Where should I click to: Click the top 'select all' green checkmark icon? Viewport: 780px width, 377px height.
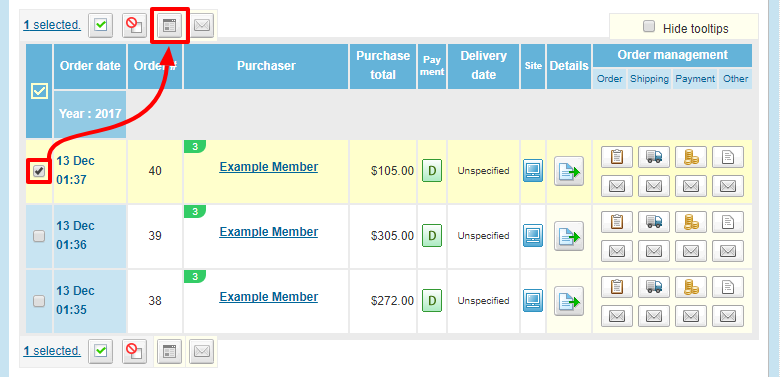[x=101, y=25]
